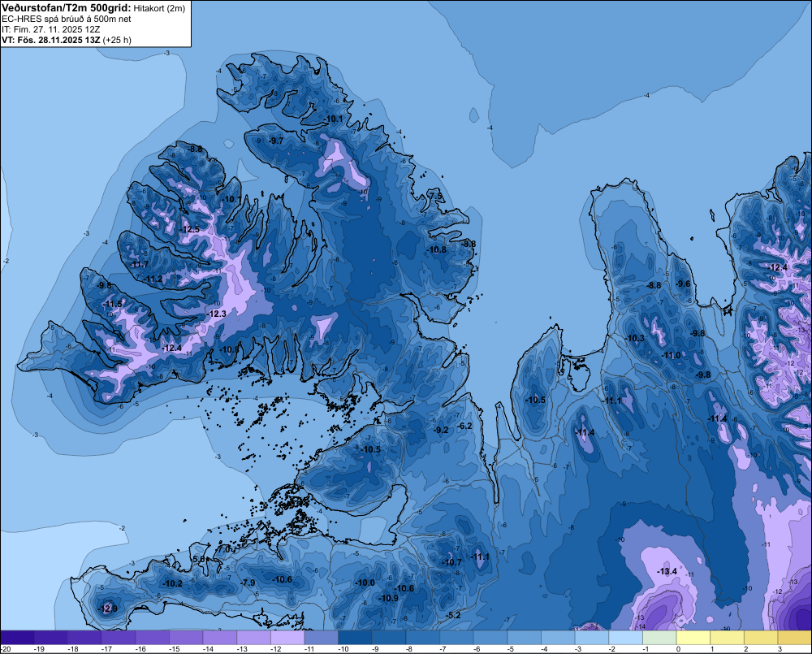Click the '-7.9' temperature label

pyautogui.click(x=248, y=583)
